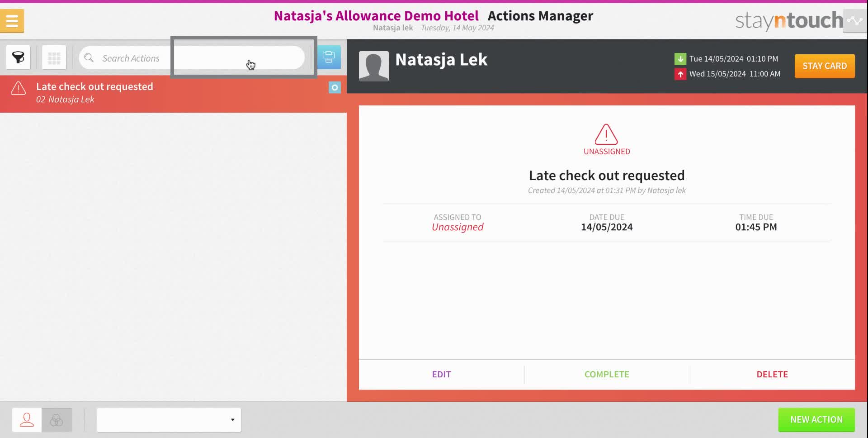Delete this action

(x=772, y=374)
